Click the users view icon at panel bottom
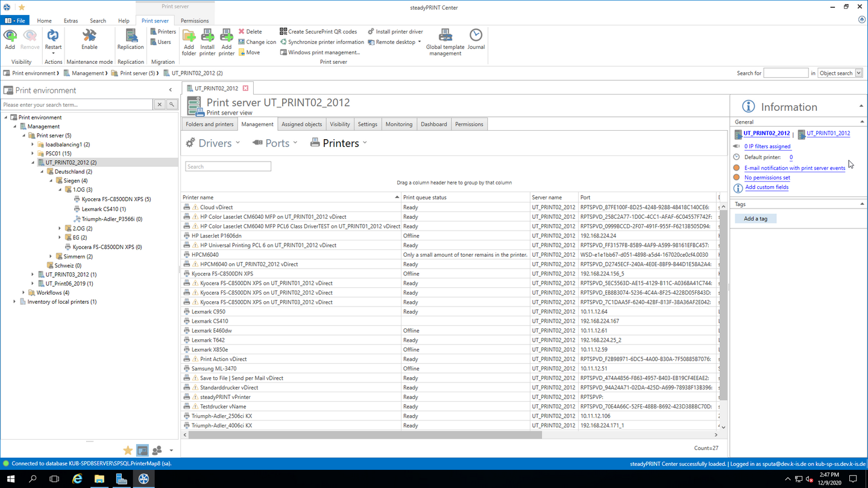Screen dimensions: 868x488 (157, 450)
